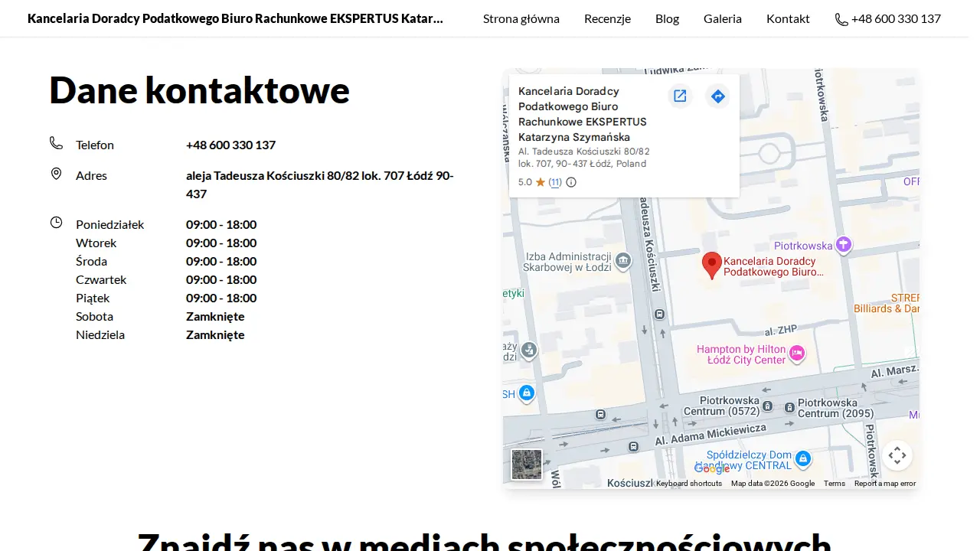The width and height of the screenshot is (980, 551).
Task: Click the Czwartek label in opening hours
Action: click(101, 279)
